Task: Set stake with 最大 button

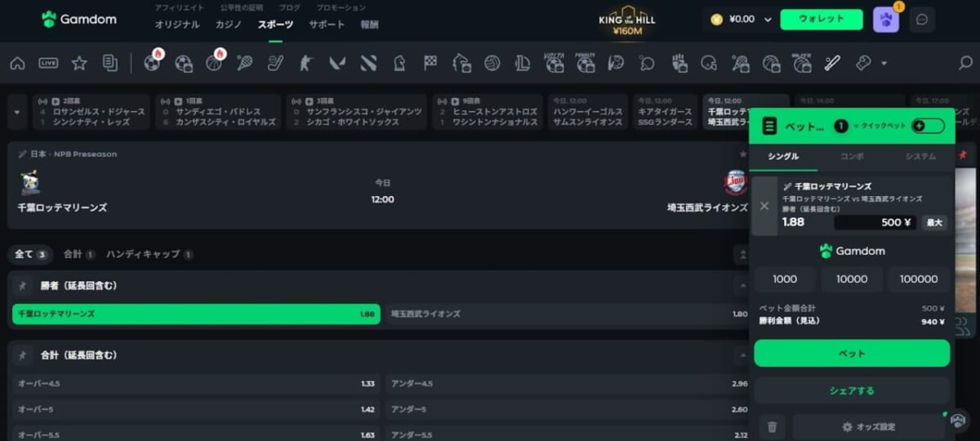Action: click(934, 222)
